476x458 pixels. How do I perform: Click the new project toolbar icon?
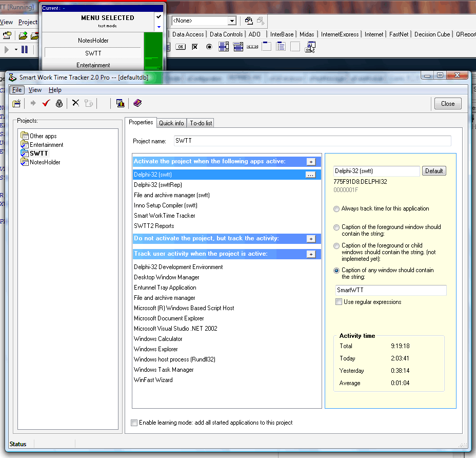[x=16, y=103]
